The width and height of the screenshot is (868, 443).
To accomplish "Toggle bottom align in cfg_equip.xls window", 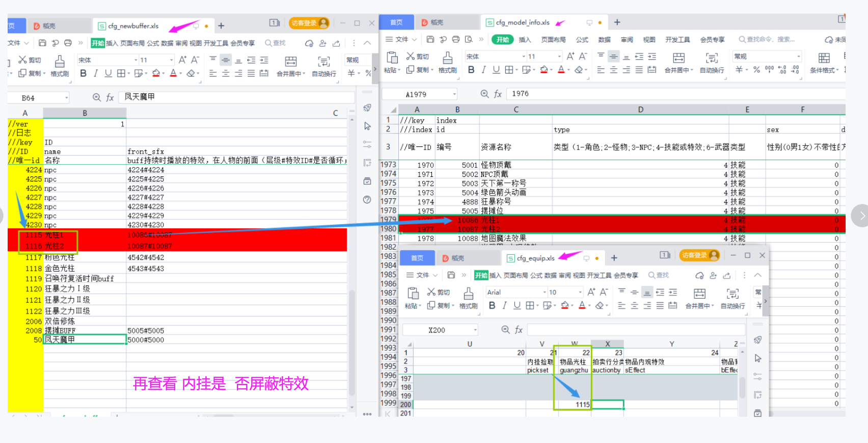I will pyautogui.click(x=647, y=292).
